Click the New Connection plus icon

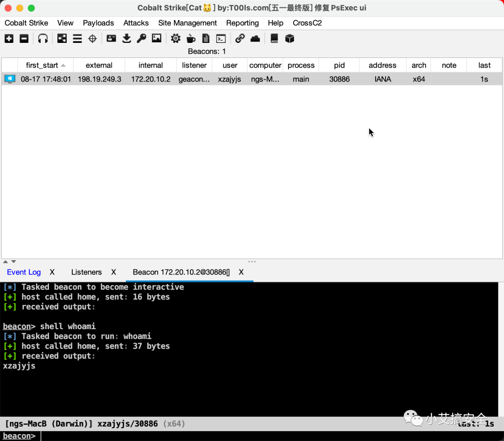pyautogui.click(x=9, y=39)
